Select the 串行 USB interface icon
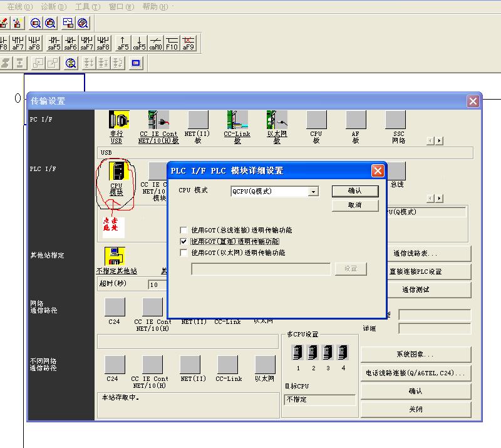 click(x=117, y=120)
